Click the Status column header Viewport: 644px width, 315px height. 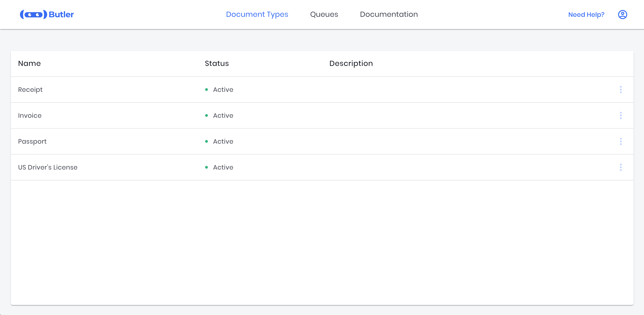(x=217, y=63)
